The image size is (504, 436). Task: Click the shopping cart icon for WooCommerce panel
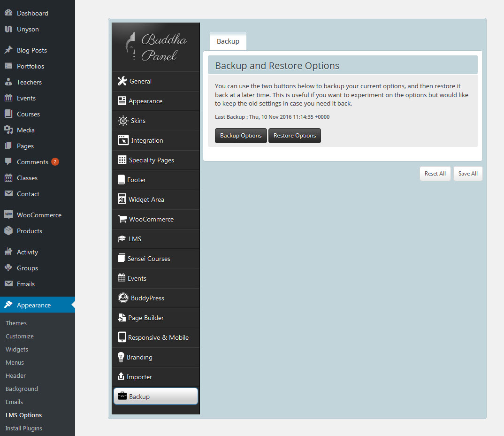click(122, 219)
